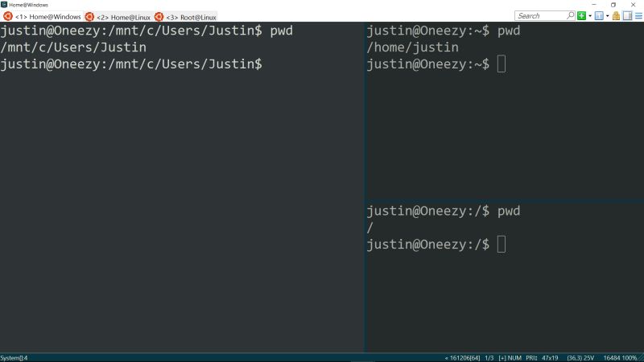Click the 'justin@Oneezy:/$ pwd' line in bottom-right pane

[444, 211]
